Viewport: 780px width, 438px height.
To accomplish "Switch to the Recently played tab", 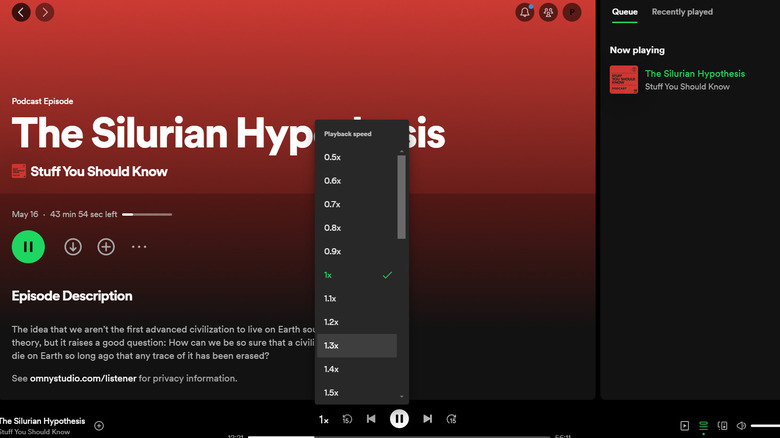I will pos(682,12).
